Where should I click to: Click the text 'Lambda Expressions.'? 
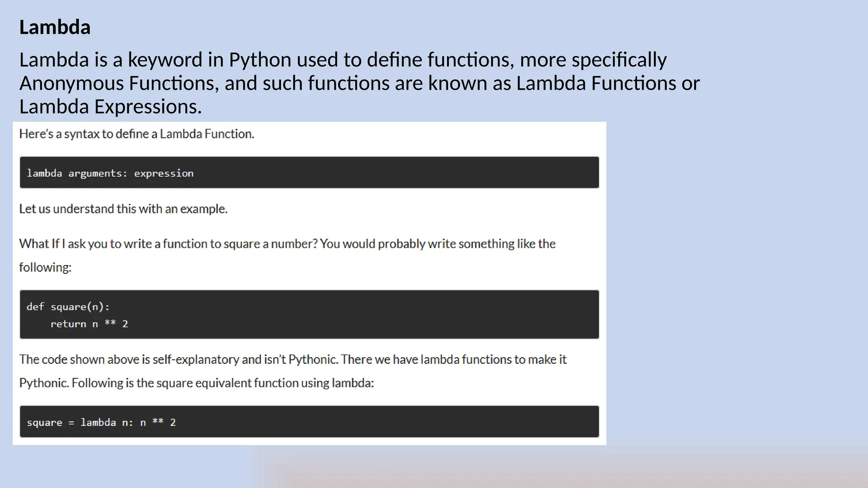110,107
